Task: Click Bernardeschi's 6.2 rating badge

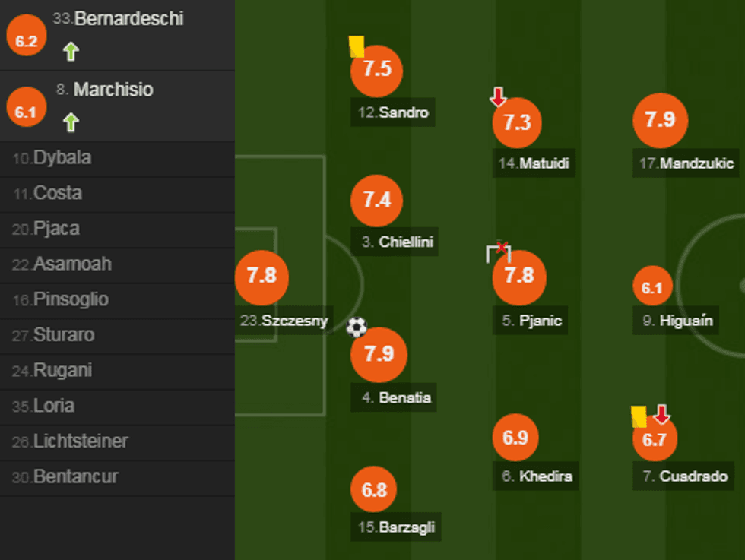Action: 26,41
